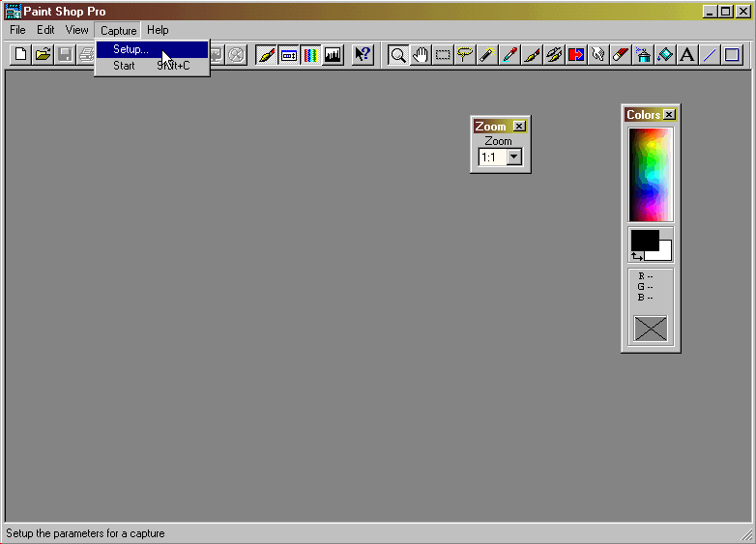The height and width of the screenshot is (544, 756).
Task: Close the Colors floating panel
Action: tap(669, 115)
